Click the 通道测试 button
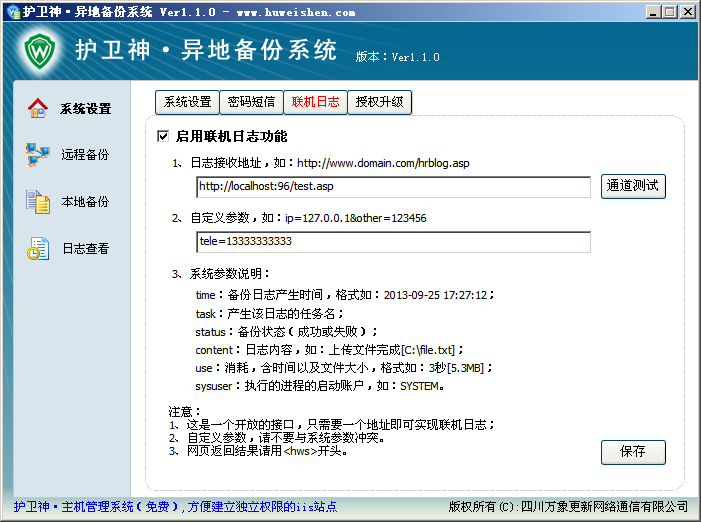The height and width of the screenshot is (522, 701). pyautogui.click(x=633, y=186)
